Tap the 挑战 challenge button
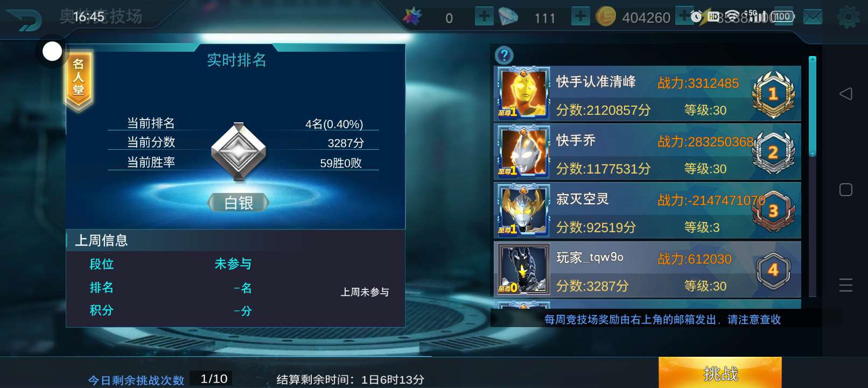Viewport: 868px width, 388px height. pos(720,373)
